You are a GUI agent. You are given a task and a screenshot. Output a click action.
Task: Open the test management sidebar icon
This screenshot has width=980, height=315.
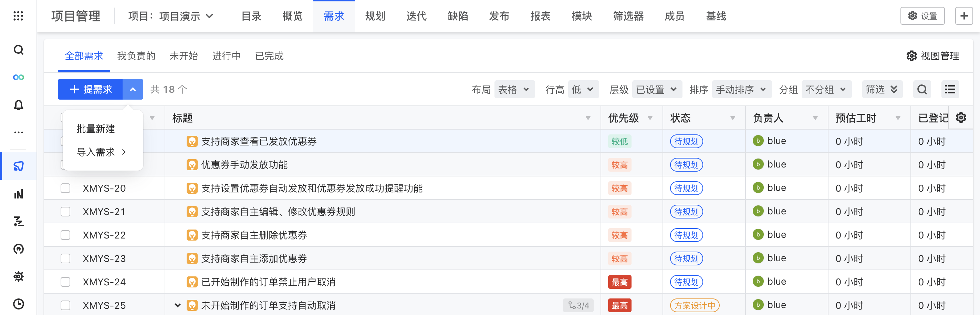(x=18, y=221)
